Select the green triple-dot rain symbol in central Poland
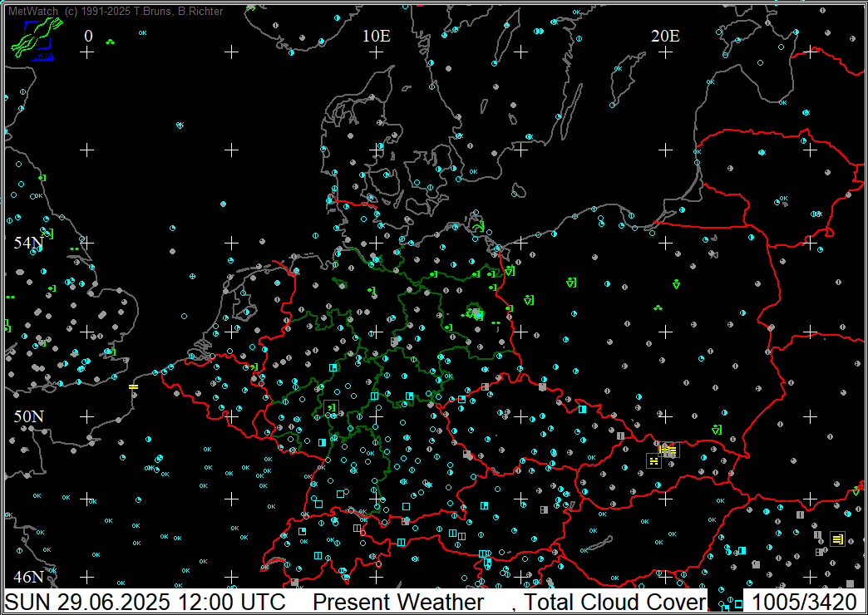This screenshot has height=615, width=868. pyautogui.click(x=658, y=307)
